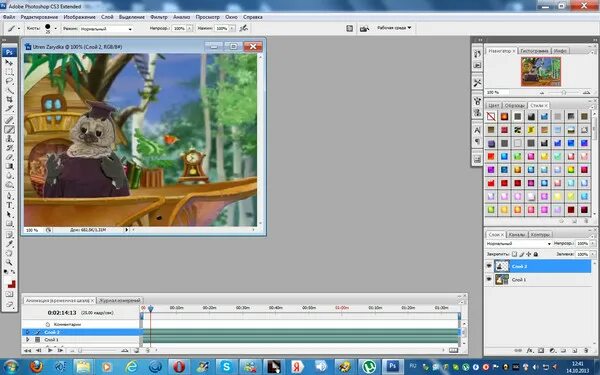Open Firefox from the taskbar

pos(36,367)
